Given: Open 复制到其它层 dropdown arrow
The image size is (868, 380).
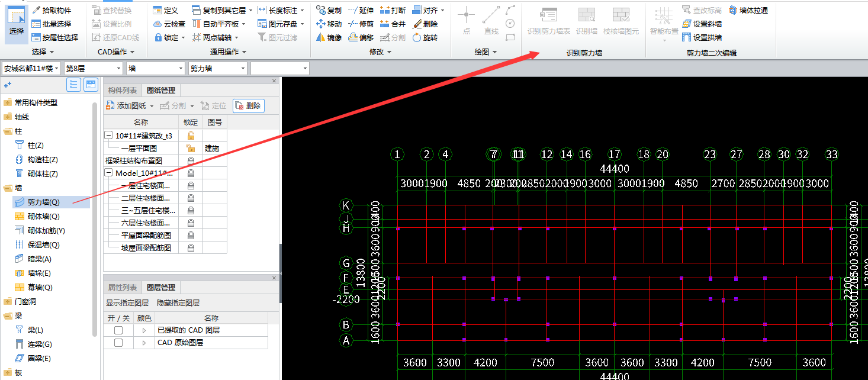Looking at the screenshot, I should tap(251, 10).
